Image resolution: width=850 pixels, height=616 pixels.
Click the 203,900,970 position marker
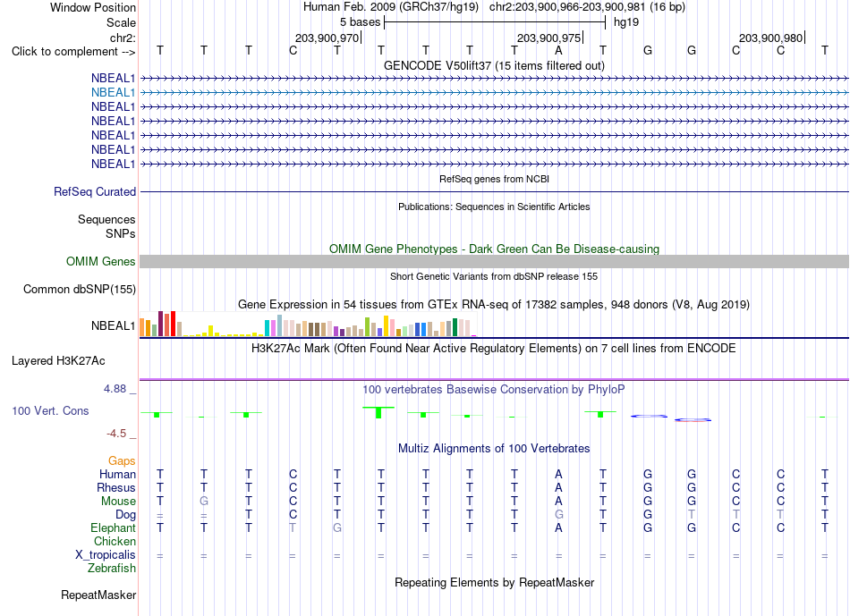point(327,38)
